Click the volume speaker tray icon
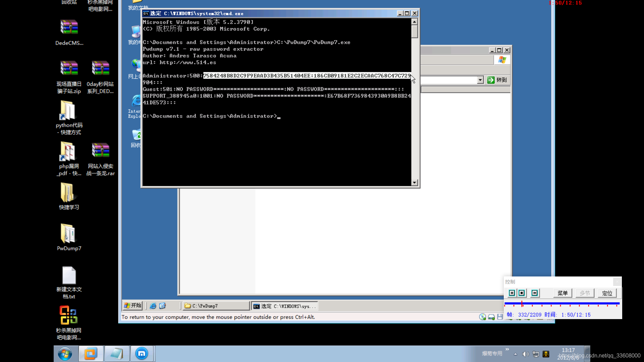Image resolution: width=644 pixels, height=362 pixels. [x=525, y=354]
